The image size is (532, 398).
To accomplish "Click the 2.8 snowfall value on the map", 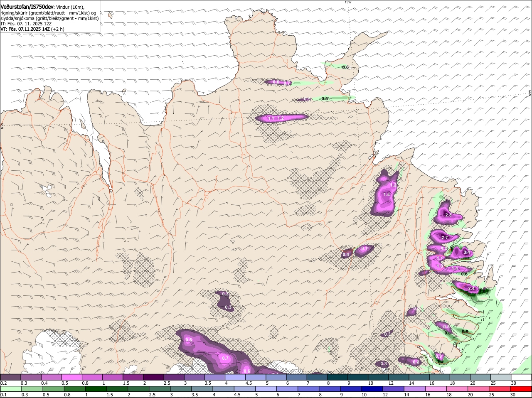I will tap(448, 215).
